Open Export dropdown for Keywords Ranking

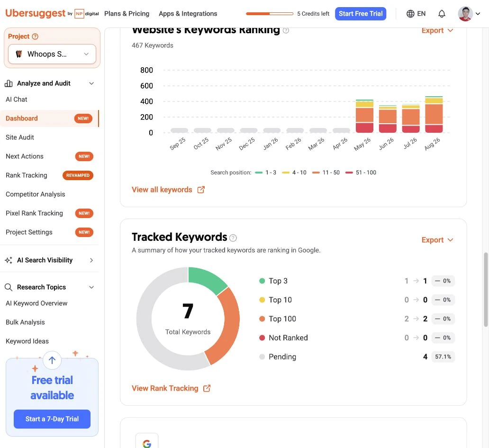[437, 30]
